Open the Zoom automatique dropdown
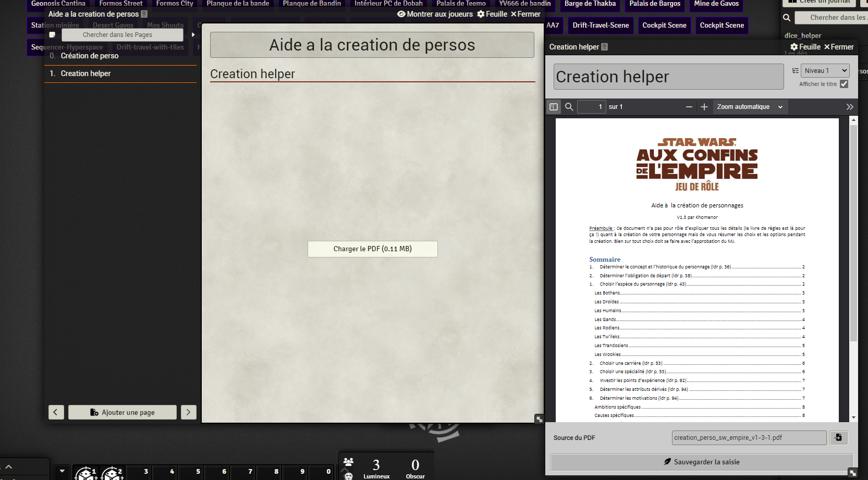The image size is (868, 480). click(750, 107)
